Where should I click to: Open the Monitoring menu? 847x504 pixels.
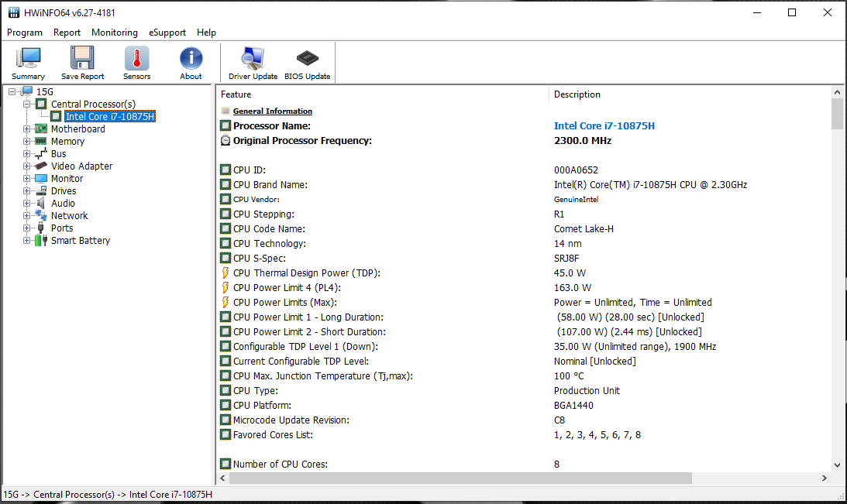point(115,33)
